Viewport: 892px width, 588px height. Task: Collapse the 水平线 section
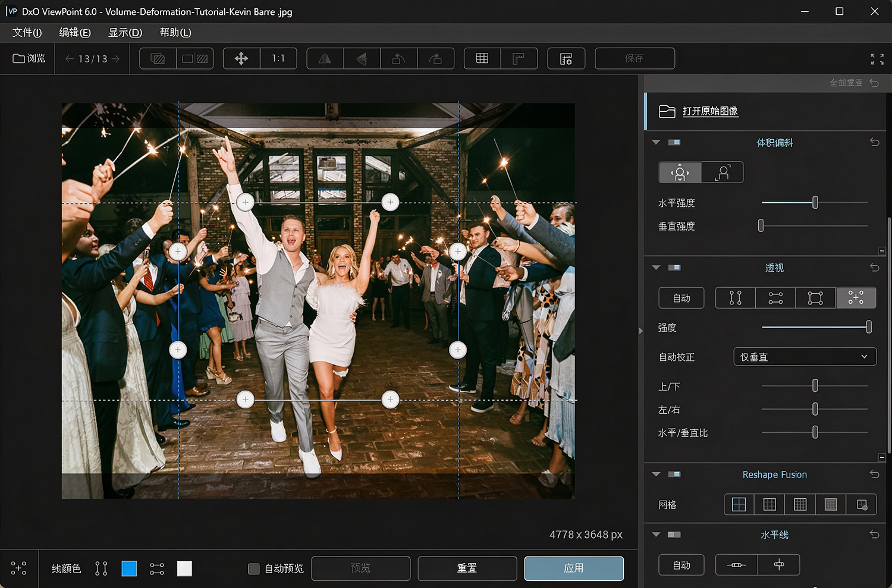[656, 534]
